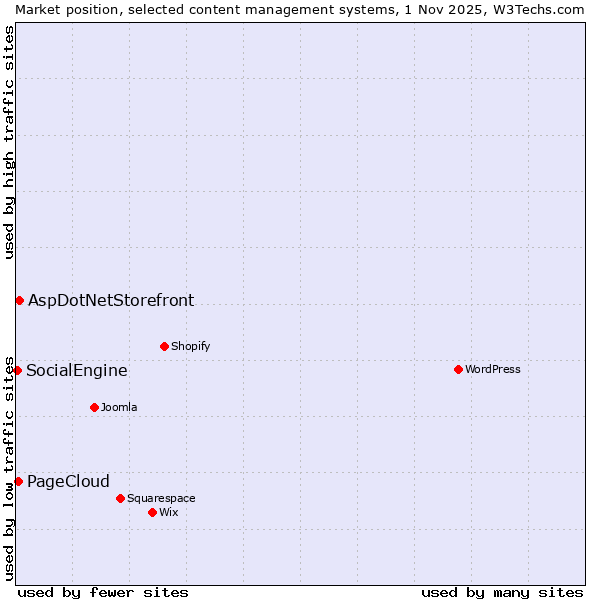Click the Squarespace red diamond marker
Screen dimensions: 600x600
click(120, 498)
